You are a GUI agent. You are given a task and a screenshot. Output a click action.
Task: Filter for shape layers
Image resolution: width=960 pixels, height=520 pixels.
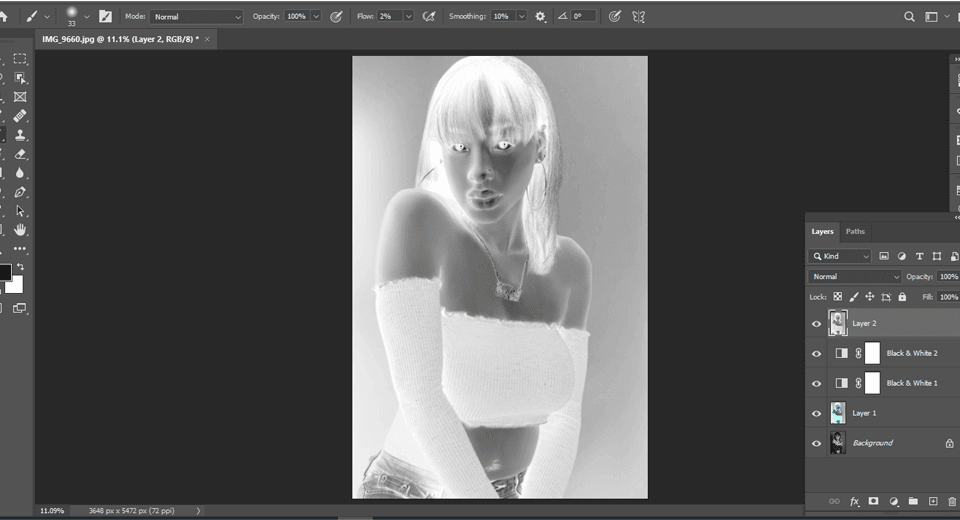[x=937, y=256]
